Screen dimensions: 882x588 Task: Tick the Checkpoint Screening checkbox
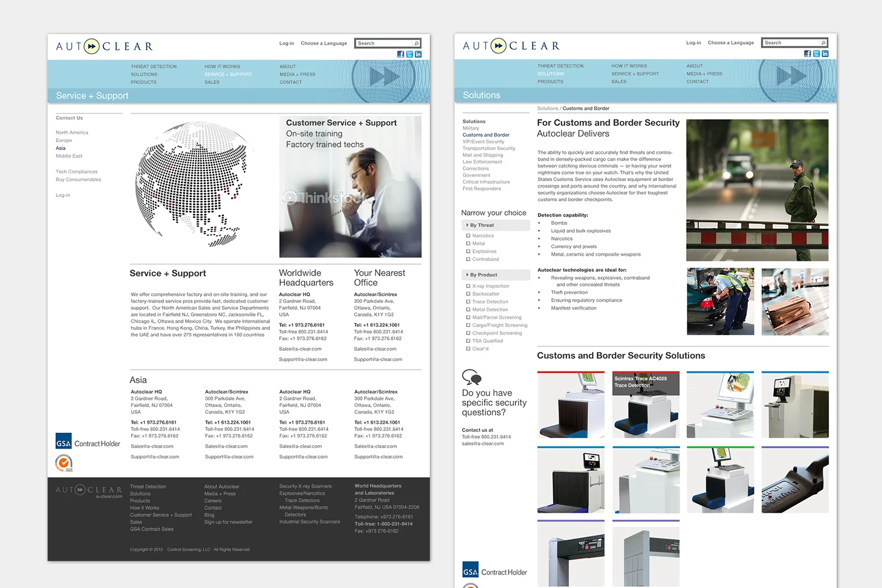point(468,333)
